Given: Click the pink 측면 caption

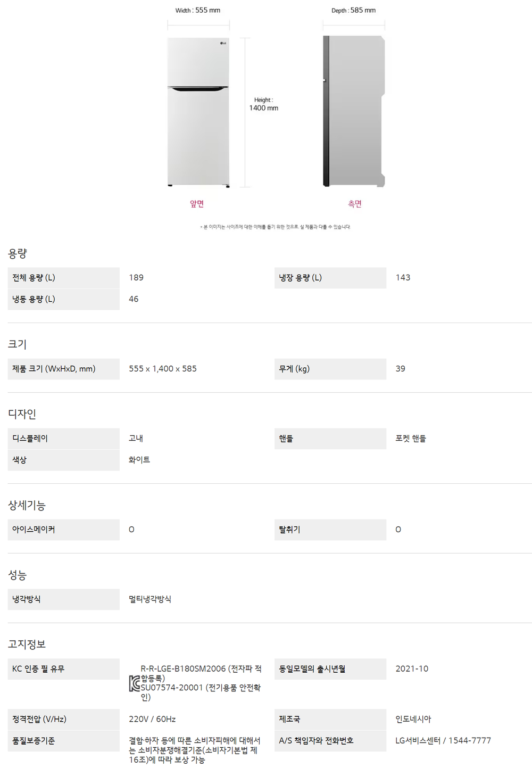Looking at the screenshot, I should click(x=355, y=204).
